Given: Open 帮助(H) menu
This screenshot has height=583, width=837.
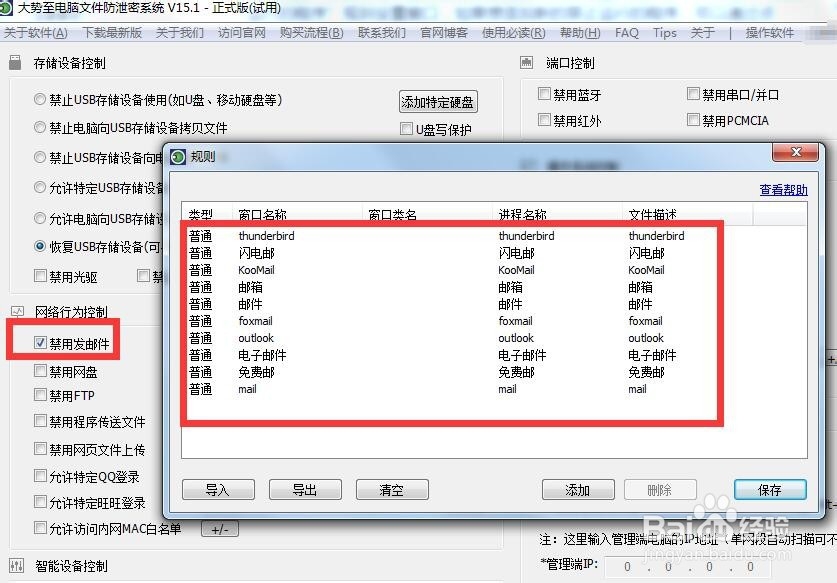Looking at the screenshot, I should click(x=580, y=33).
